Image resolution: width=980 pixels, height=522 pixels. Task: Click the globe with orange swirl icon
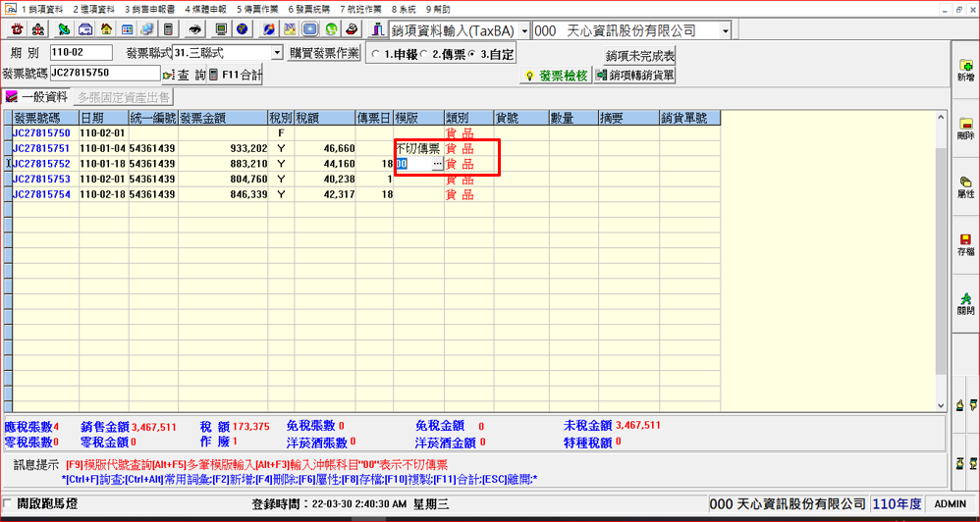(x=269, y=29)
